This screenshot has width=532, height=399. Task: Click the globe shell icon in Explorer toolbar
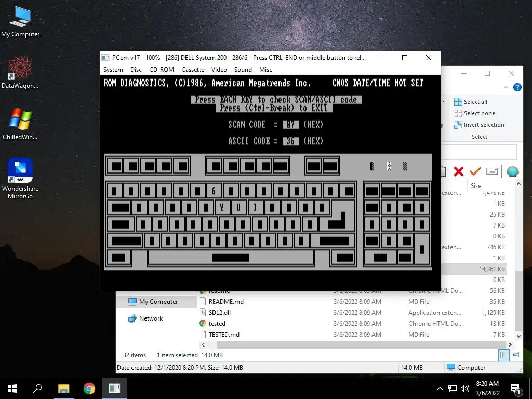click(x=513, y=171)
